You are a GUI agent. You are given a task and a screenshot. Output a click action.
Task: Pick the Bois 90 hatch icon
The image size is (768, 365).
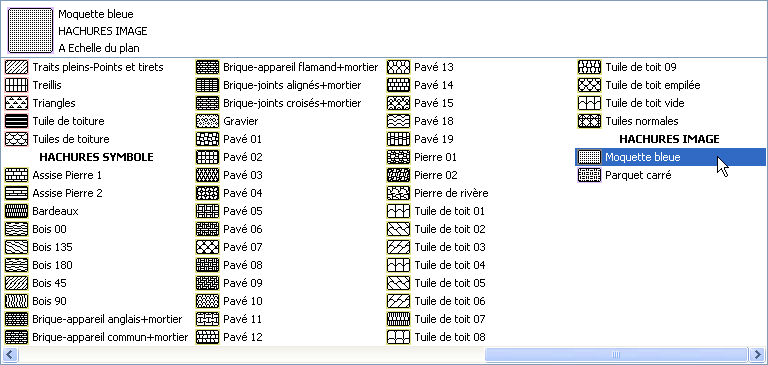click(16, 301)
